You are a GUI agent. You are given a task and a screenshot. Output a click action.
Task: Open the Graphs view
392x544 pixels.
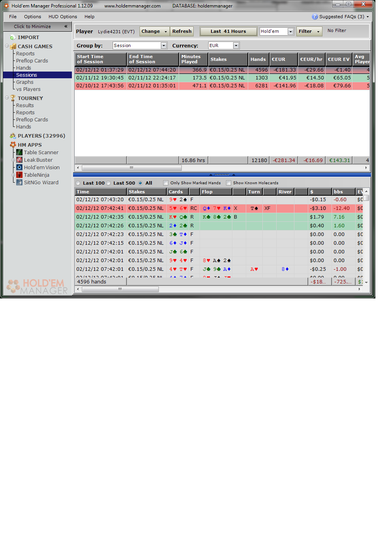click(x=25, y=82)
